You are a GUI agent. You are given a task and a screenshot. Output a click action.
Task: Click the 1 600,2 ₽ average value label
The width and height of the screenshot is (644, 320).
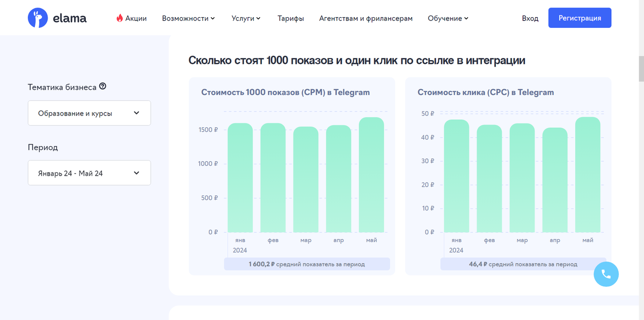point(307,264)
